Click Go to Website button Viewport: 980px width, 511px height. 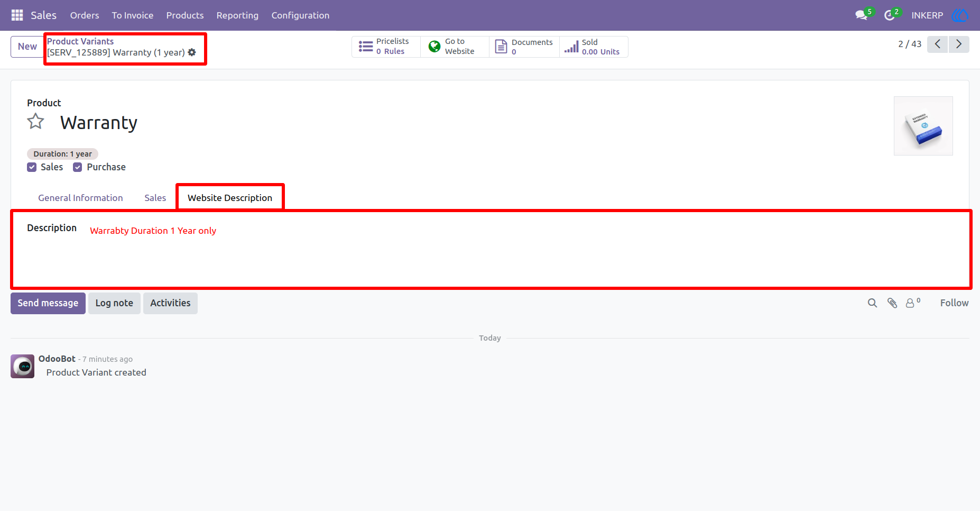[x=455, y=47]
